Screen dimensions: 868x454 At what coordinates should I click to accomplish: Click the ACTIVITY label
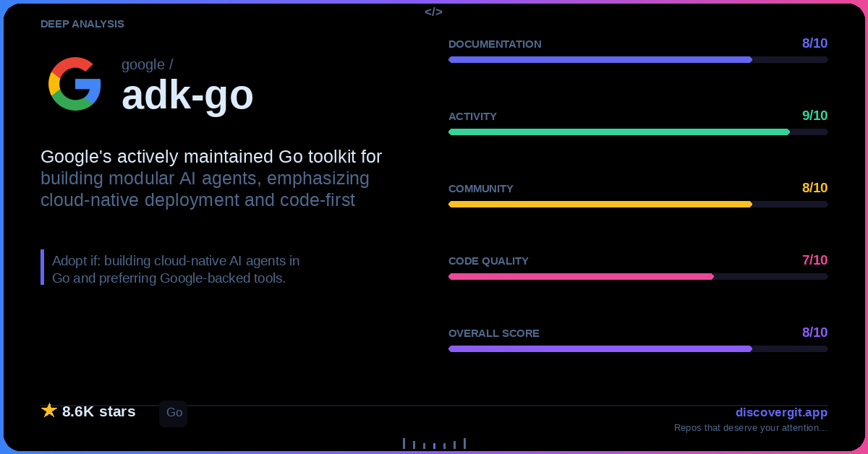tap(472, 116)
